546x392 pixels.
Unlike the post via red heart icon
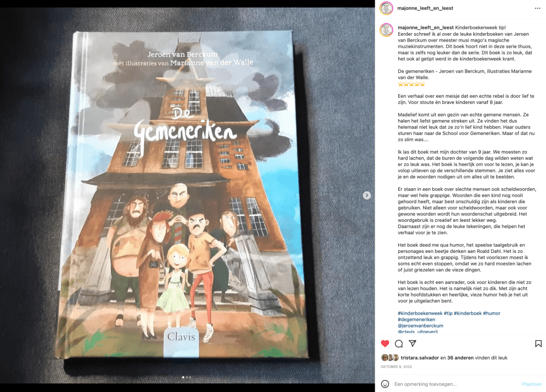point(385,343)
